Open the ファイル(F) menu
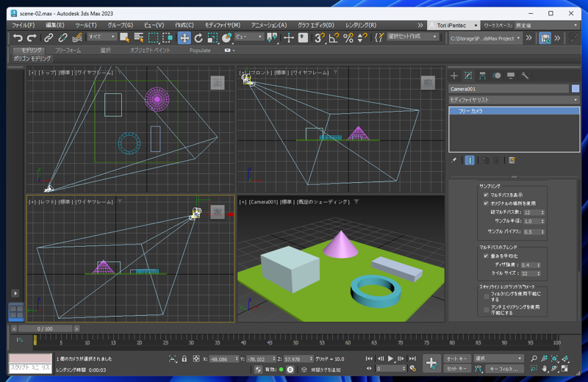 tap(24, 25)
